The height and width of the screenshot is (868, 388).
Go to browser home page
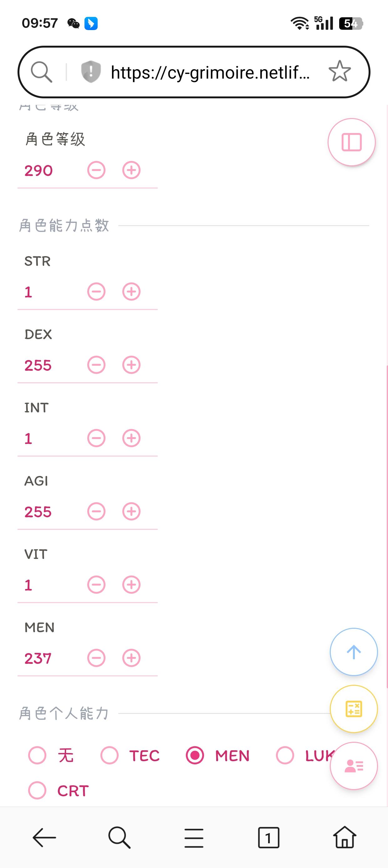click(345, 837)
